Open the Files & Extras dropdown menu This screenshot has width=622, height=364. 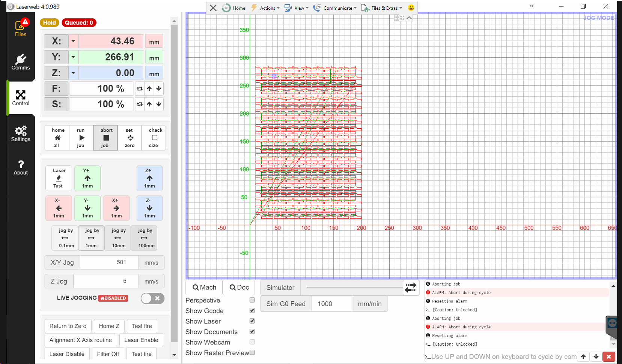click(x=381, y=8)
